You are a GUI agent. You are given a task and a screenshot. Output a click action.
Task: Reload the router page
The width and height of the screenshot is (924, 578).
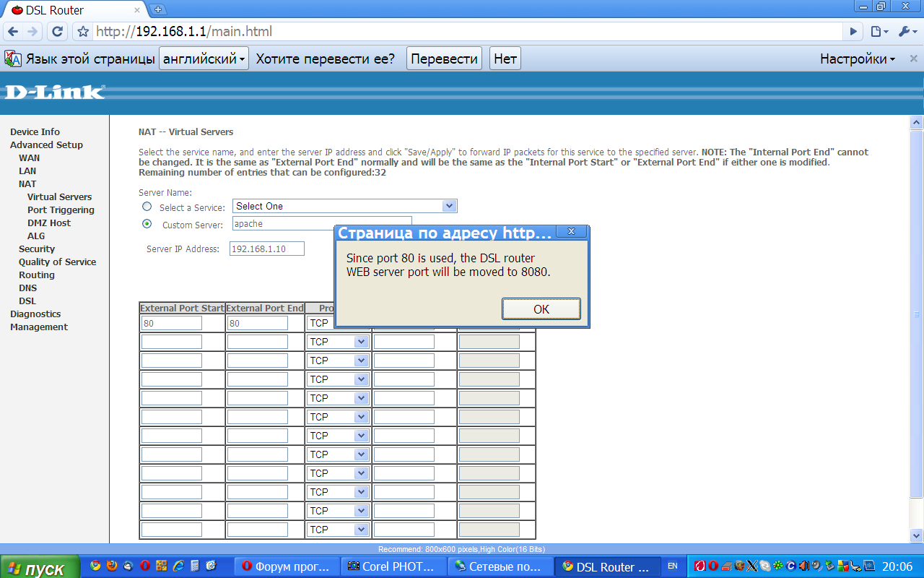pyautogui.click(x=57, y=32)
